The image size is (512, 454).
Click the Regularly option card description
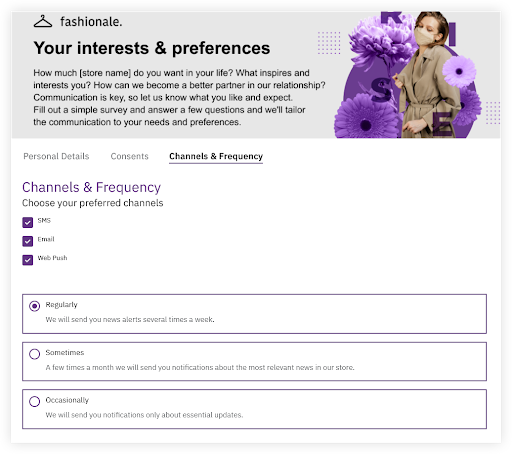(x=130, y=319)
